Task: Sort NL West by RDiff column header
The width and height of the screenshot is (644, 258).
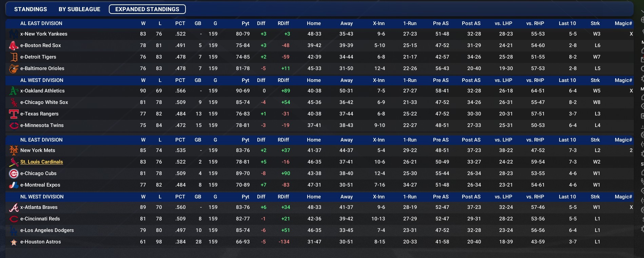Action: (x=283, y=197)
